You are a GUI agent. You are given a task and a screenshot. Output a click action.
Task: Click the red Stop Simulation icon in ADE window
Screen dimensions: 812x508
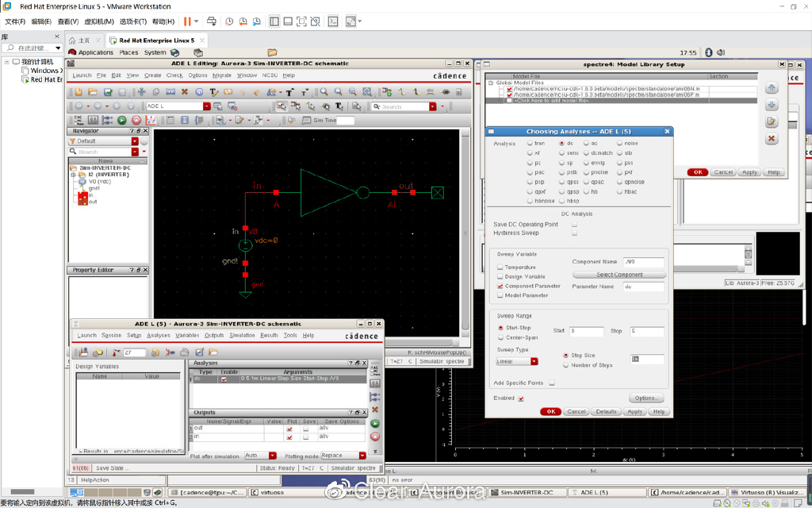pos(375,436)
